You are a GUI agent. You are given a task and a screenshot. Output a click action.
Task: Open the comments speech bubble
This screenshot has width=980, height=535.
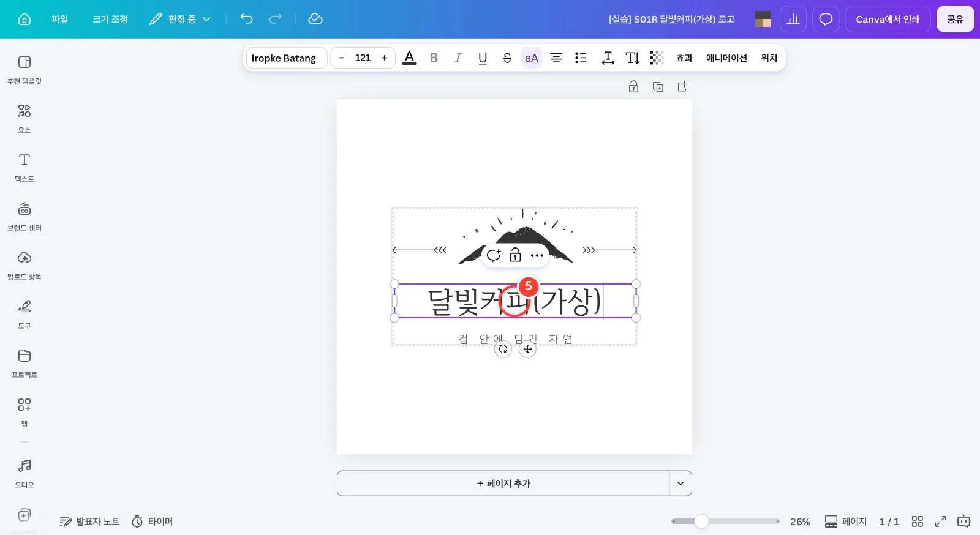coord(826,19)
